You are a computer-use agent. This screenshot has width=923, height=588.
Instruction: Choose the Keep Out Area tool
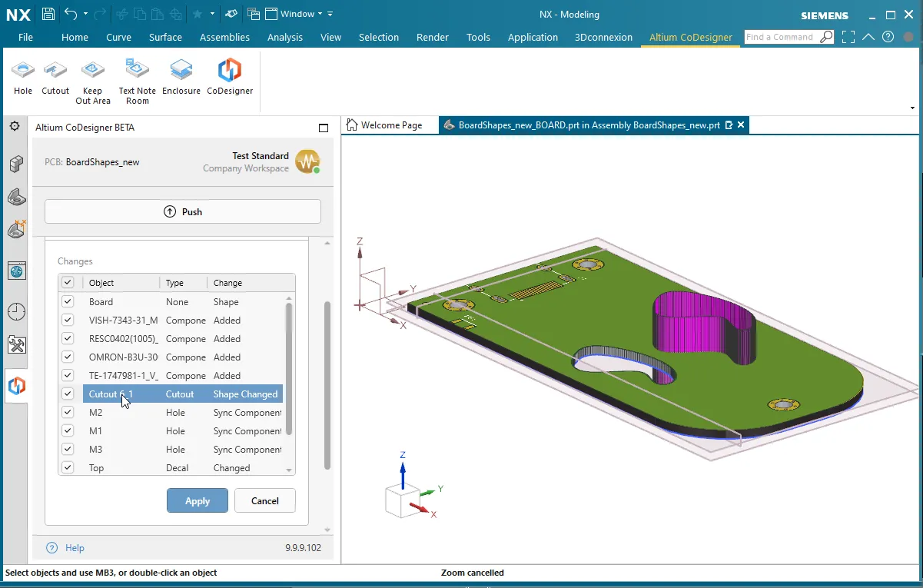93,71
